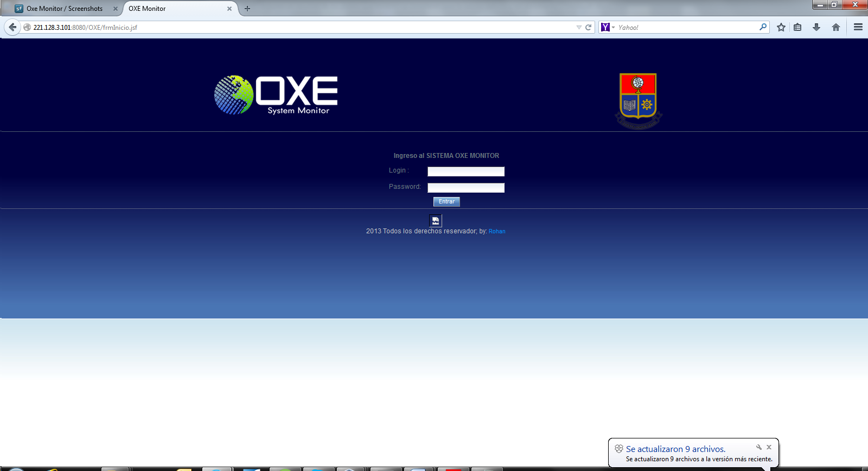868x471 pixels.
Task: Open a new tab with the plus button
Action: pyautogui.click(x=247, y=9)
